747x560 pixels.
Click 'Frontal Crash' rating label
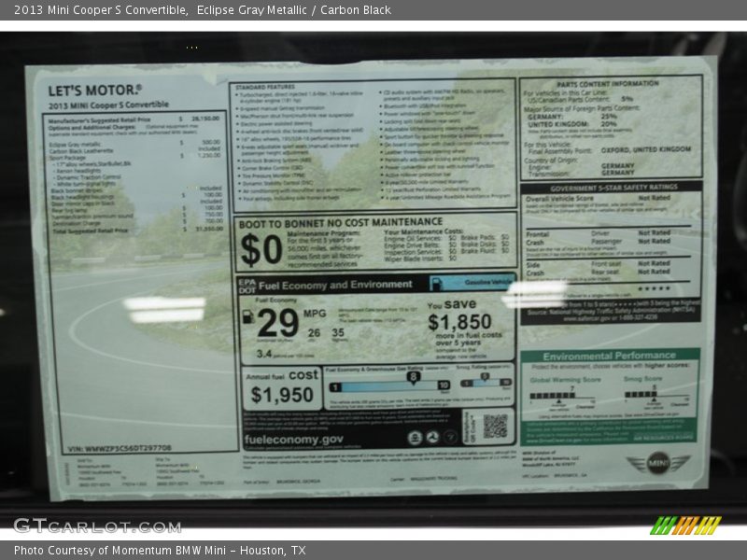[538, 238]
